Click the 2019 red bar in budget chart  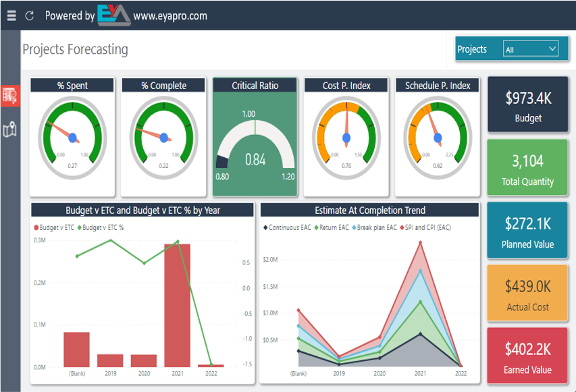110,360
